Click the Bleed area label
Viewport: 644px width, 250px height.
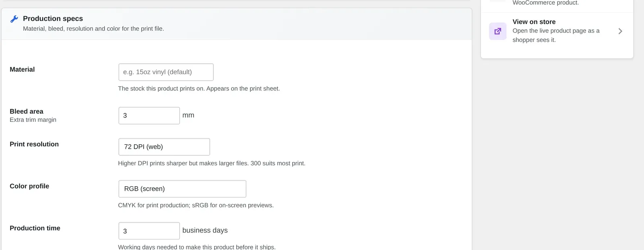point(27,111)
